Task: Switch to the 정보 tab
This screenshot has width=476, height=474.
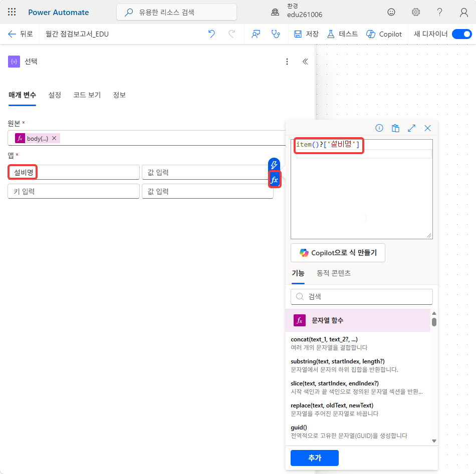Action: coord(119,95)
